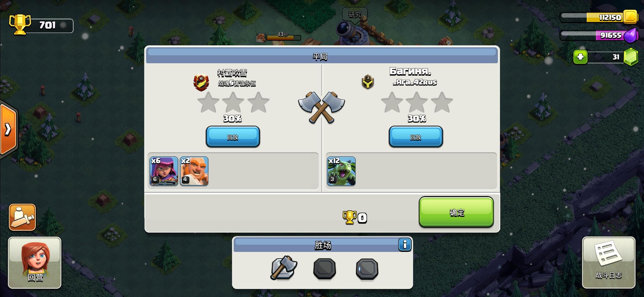
Task: Select the Sneaky Archer troop card
Action: [x=164, y=171]
